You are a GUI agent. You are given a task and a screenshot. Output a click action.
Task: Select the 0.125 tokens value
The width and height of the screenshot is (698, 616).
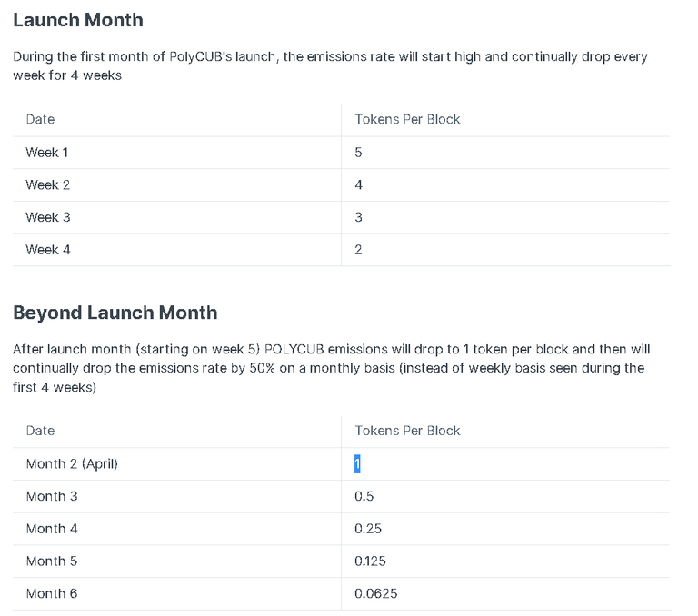tap(372, 561)
